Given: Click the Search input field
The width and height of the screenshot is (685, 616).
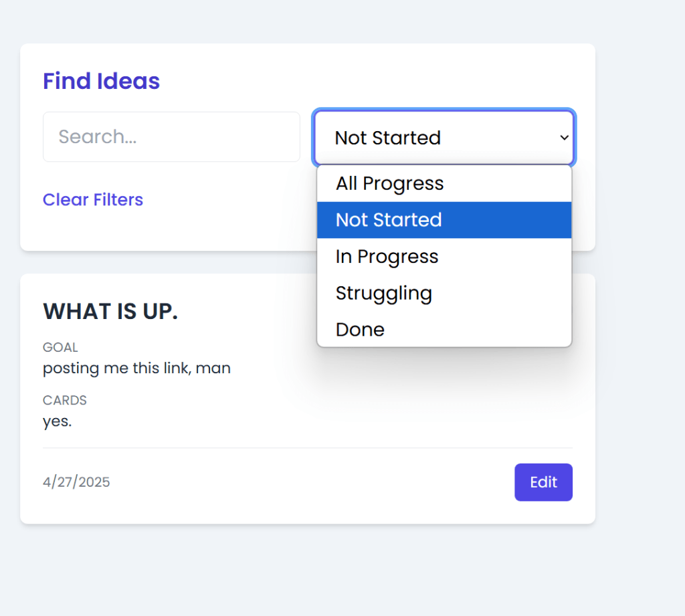Looking at the screenshot, I should 171,137.
